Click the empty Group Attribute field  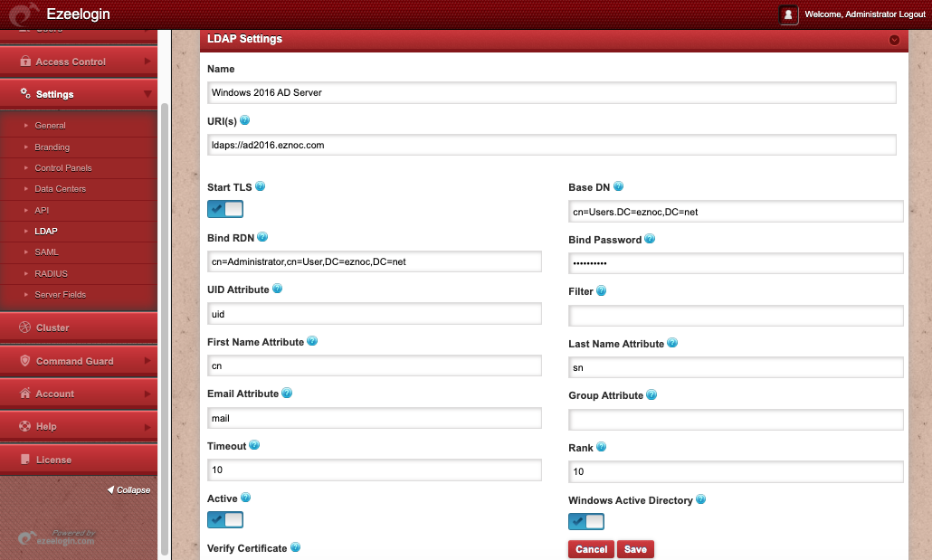[x=736, y=420]
